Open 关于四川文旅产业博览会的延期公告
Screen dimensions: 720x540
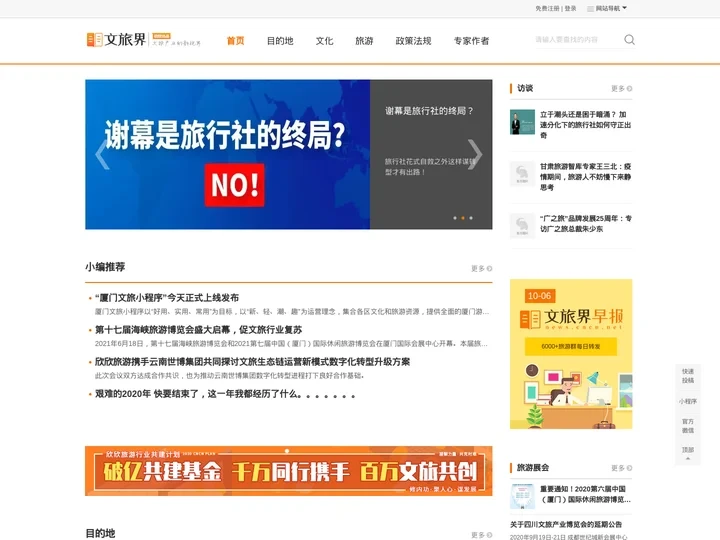(566, 524)
